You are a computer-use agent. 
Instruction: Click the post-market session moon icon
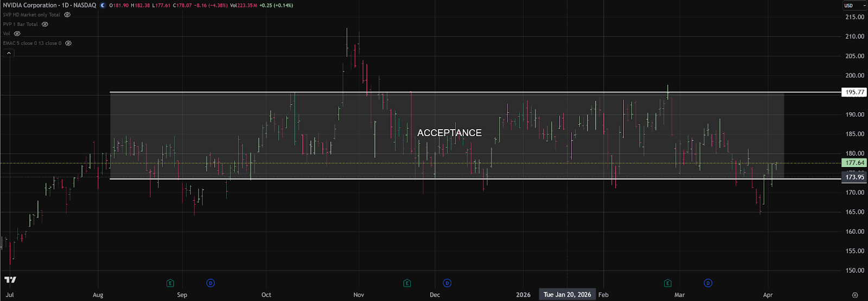pyautogui.click(x=103, y=5)
